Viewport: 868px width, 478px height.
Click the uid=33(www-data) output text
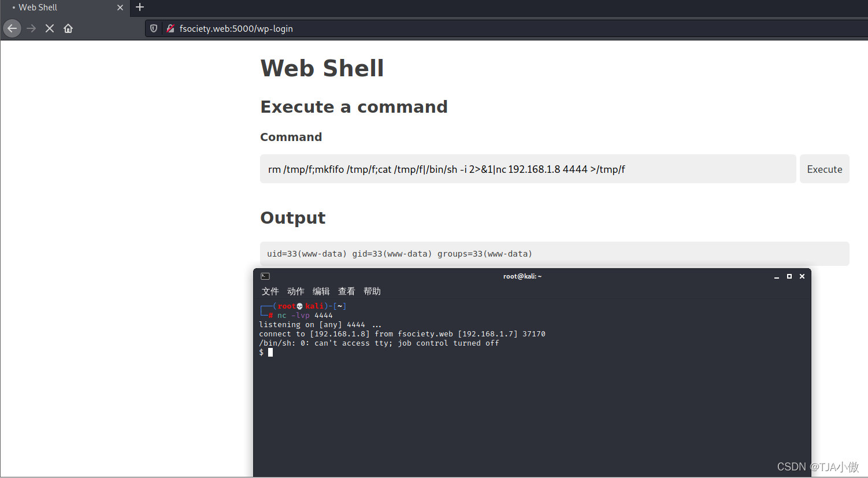[x=399, y=254]
